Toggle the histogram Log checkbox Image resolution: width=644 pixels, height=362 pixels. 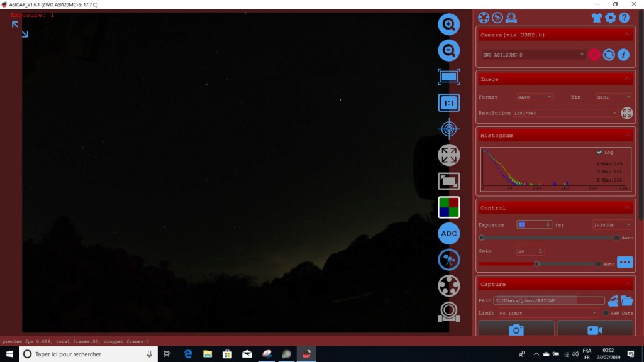599,152
